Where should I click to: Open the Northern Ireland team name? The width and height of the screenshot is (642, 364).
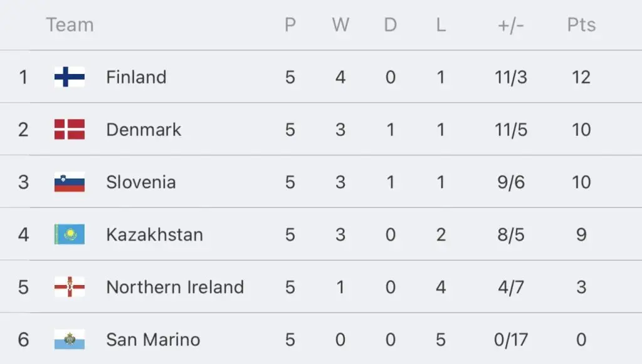(x=176, y=287)
